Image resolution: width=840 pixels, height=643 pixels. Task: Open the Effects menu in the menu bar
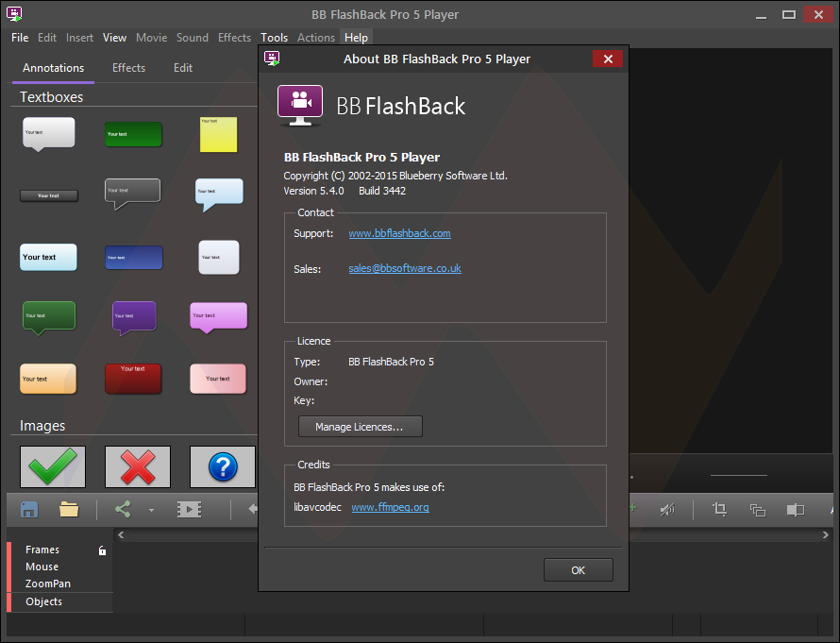[x=235, y=38]
